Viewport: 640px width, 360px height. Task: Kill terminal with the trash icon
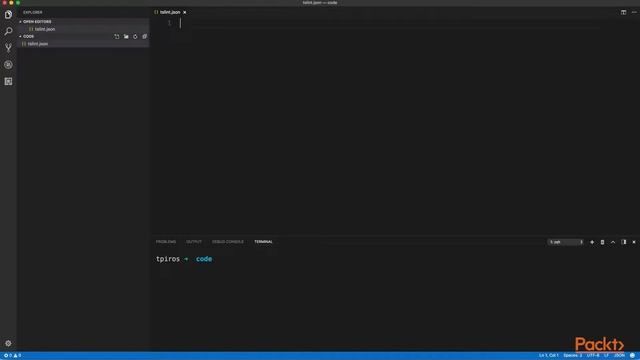pos(602,242)
